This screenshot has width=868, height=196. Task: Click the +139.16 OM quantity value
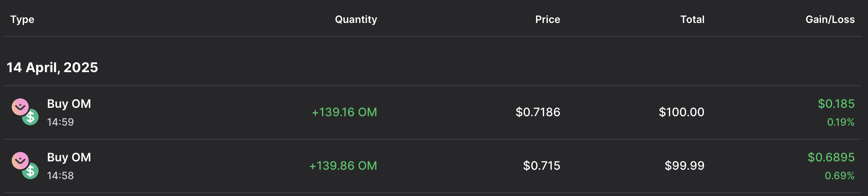[344, 112]
